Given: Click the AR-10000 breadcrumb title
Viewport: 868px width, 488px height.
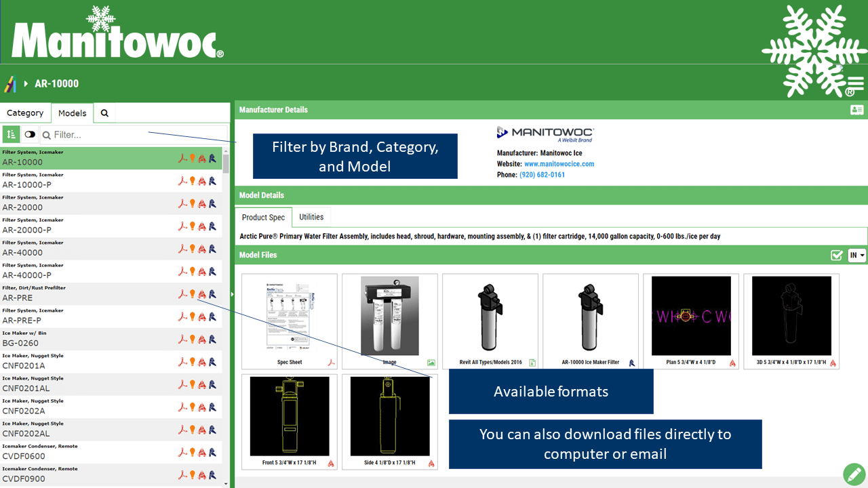Looking at the screenshot, I should (56, 84).
